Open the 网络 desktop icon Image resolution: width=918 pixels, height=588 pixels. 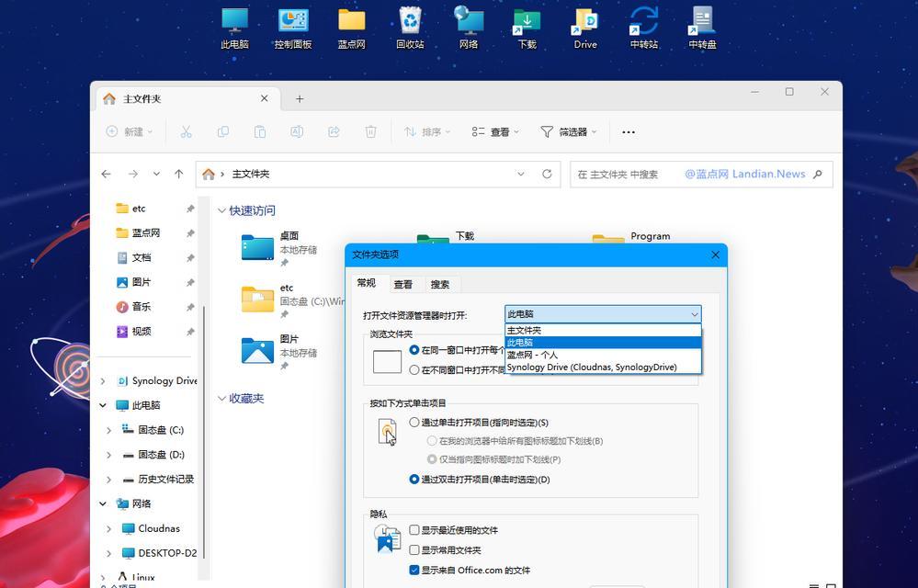[469, 28]
